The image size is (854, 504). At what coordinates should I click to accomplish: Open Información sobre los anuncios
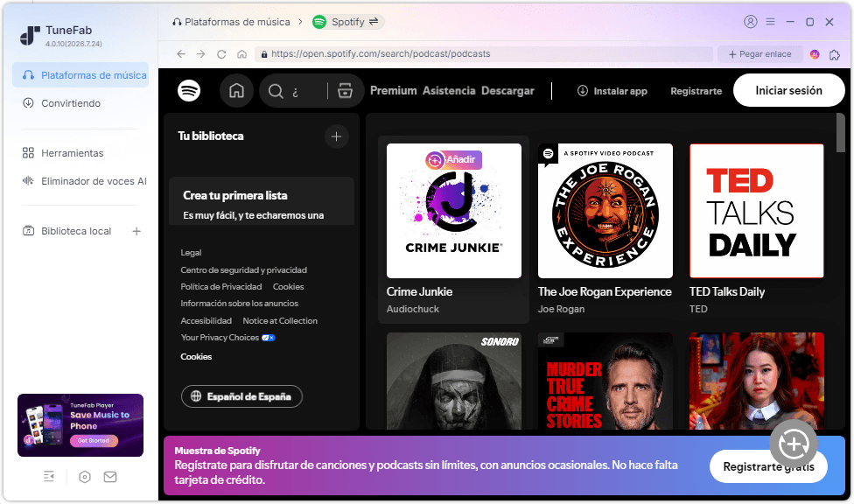pyautogui.click(x=239, y=304)
